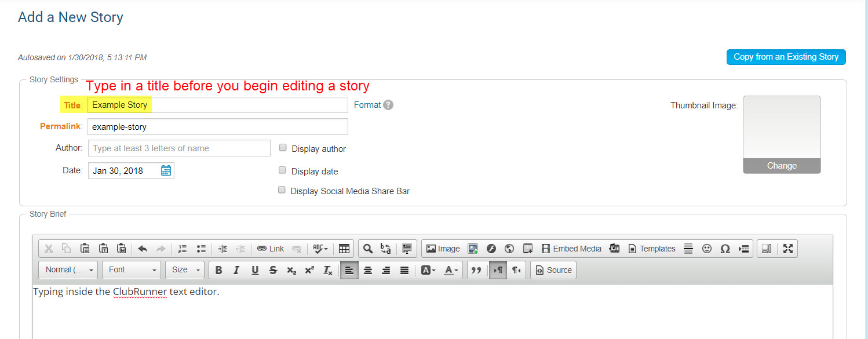Insert special character with the Omega icon
The image size is (868, 339).
(725, 249)
